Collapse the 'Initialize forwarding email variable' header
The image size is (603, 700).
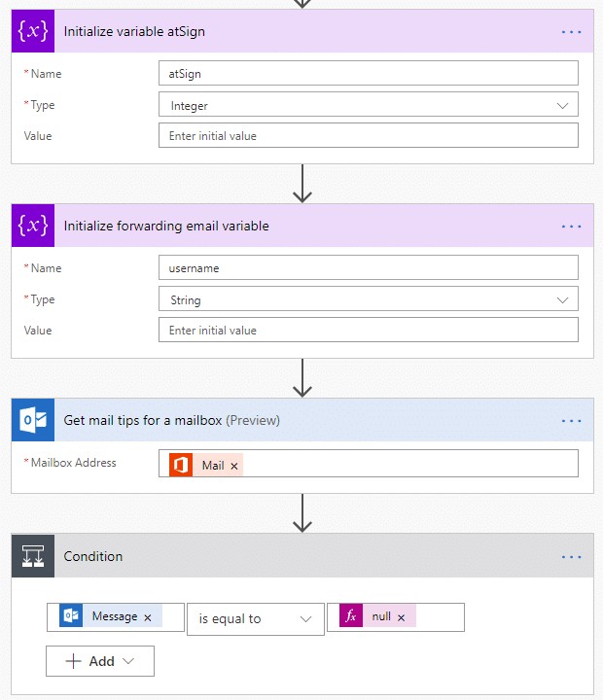pyautogui.click(x=302, y=226)
